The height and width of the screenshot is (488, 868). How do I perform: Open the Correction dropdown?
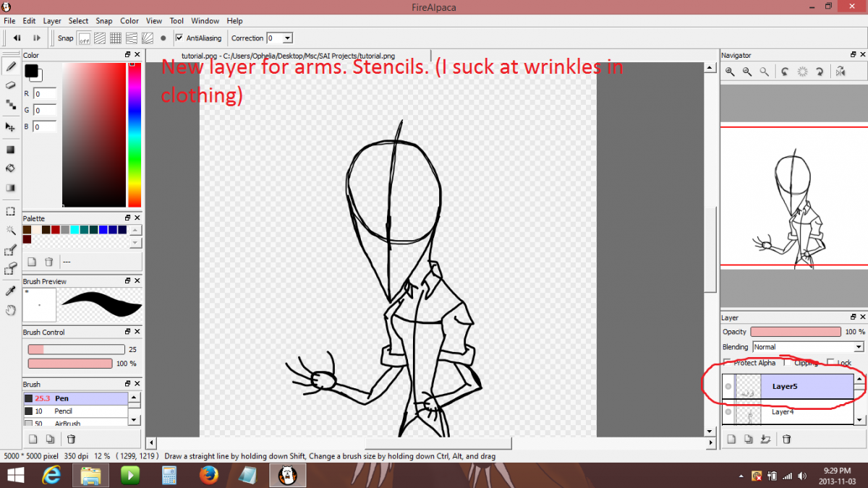click(287, 38)
